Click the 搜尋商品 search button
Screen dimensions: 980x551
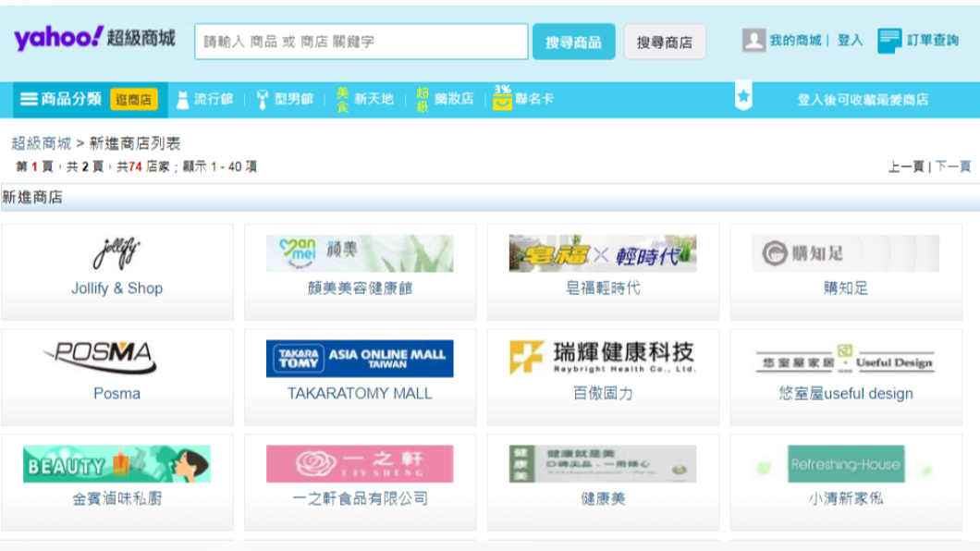pyautogui.click(x=574, y=42)
